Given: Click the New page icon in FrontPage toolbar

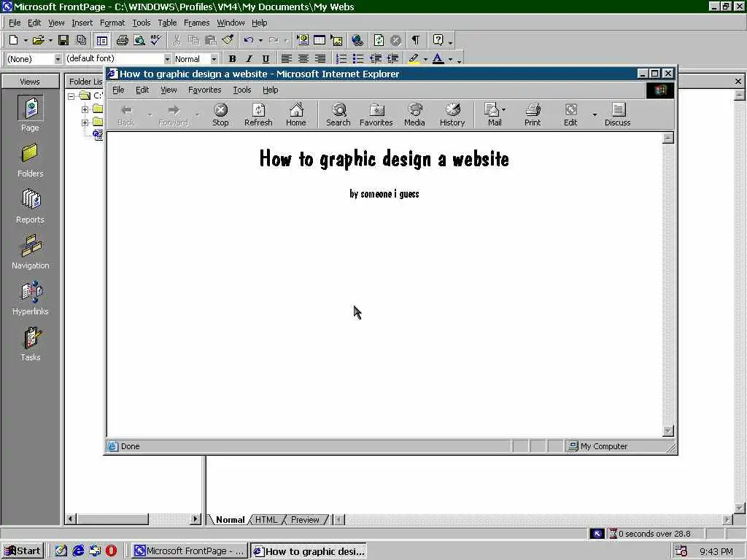Looking at the screenshot, I should click(13, 41).
